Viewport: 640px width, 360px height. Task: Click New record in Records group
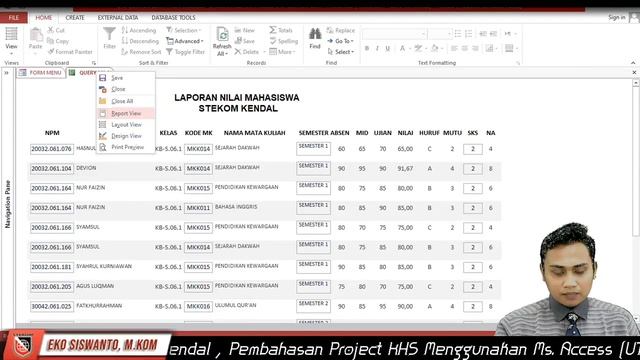244,30
